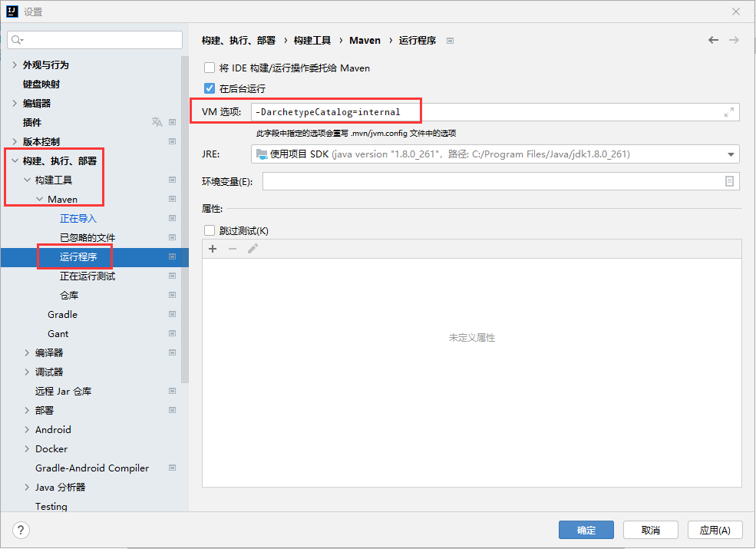
Task: Collapse the Maven tree node
Action: point(40,200)
